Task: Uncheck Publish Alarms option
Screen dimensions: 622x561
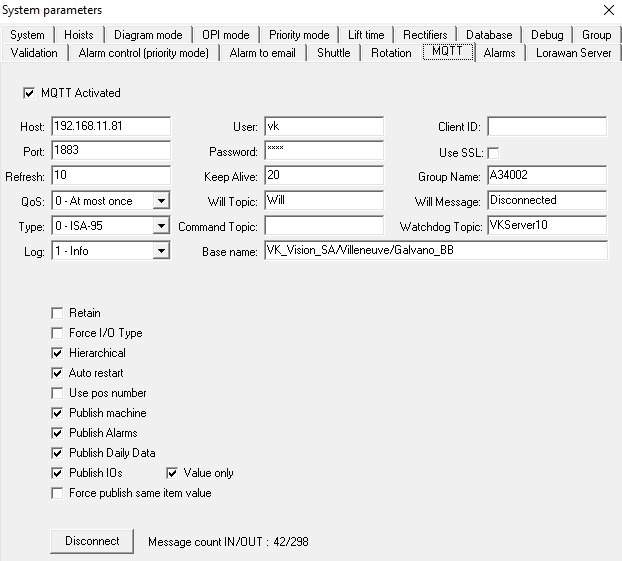Action: coord(58,433)
